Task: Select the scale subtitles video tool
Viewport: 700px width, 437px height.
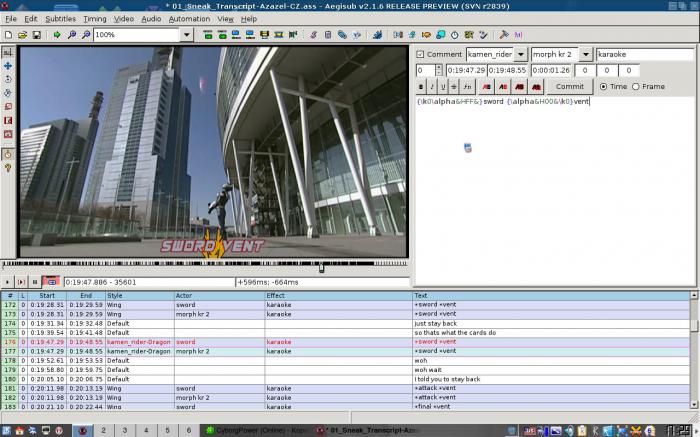Action: pos(8,107)
